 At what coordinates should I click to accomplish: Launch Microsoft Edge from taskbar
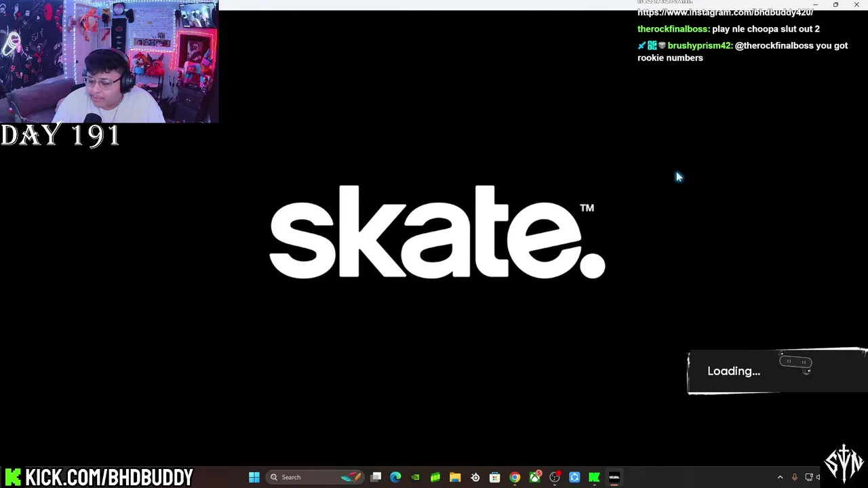click(x=395, y=477)
